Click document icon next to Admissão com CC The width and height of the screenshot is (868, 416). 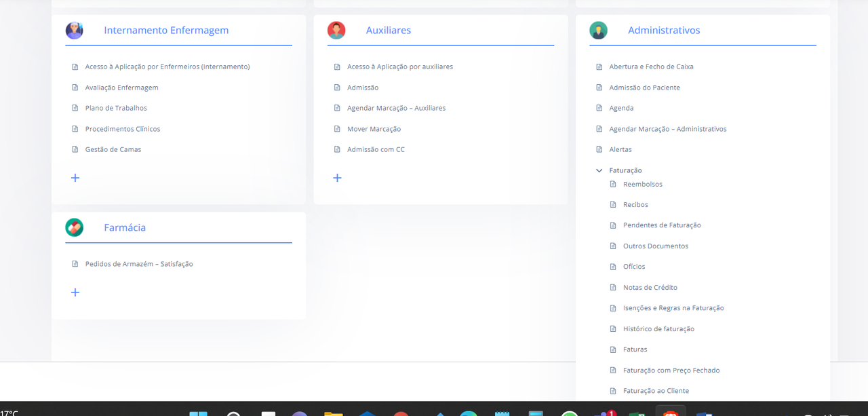[x=337, y=149]
